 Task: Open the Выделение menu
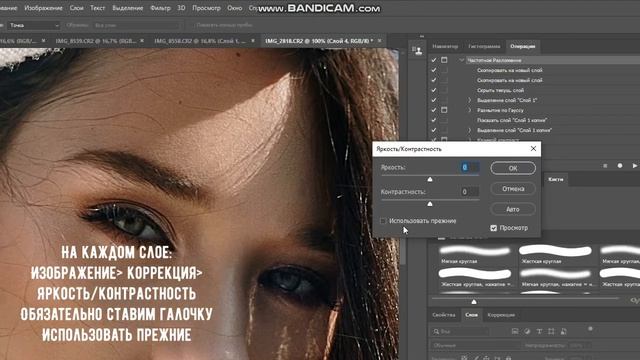[127, 8]
